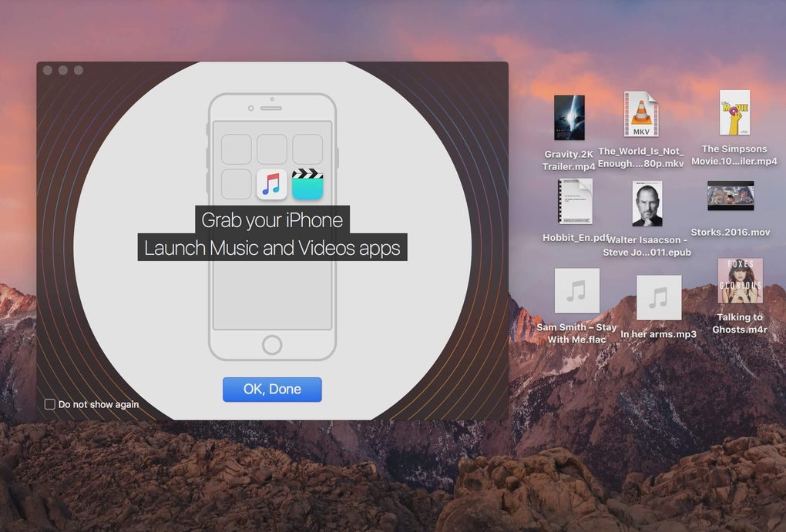Click the iPhone home button illustration
Image resolution: width=786 pixels, height=532 pixels.
[x=272, y=345]
